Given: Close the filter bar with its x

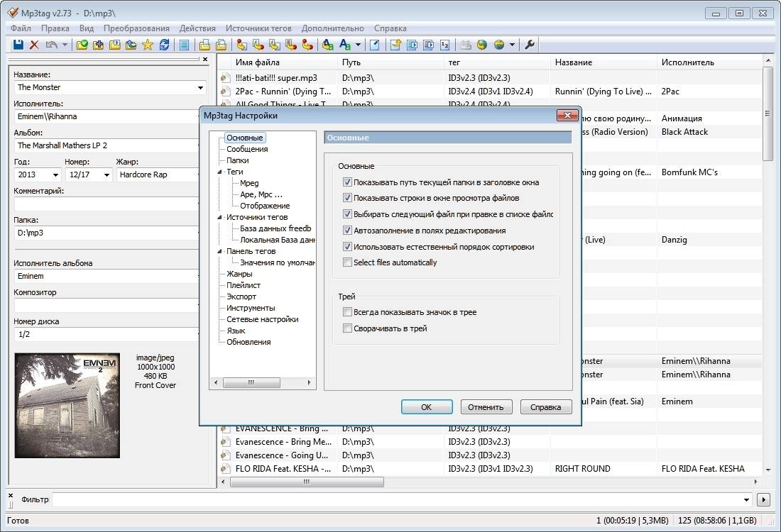Looking at the screenshot, I should (x=11, y=495).
